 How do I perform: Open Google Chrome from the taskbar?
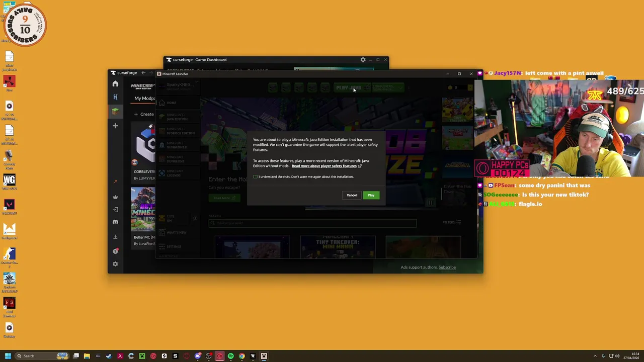242,356
